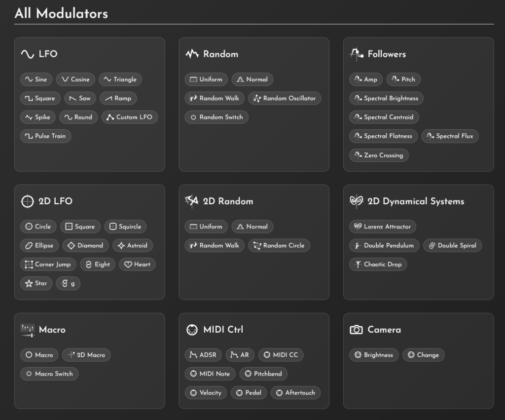Select the Random Oscillator modulator
This screenshot has height=420, width=505.
[285, 98]
